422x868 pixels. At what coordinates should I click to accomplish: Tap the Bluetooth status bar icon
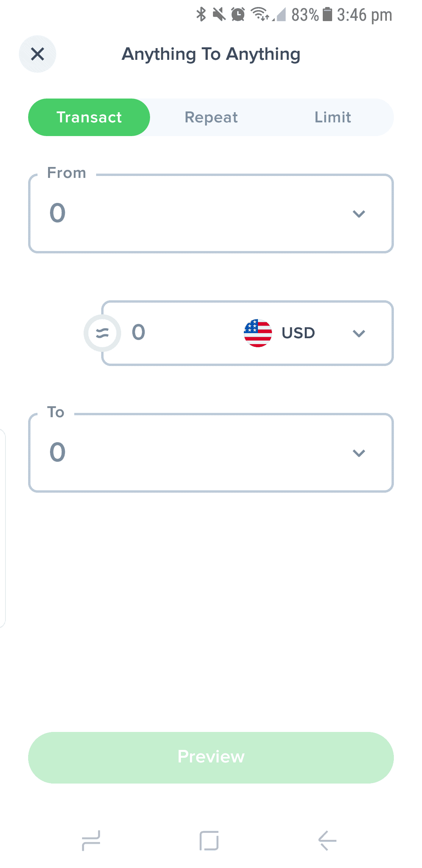pos(201,14)
